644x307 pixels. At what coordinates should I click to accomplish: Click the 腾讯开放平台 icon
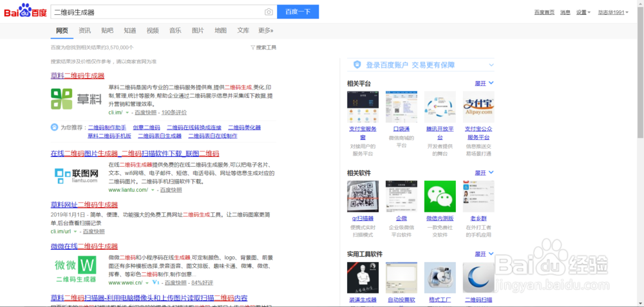440,107
